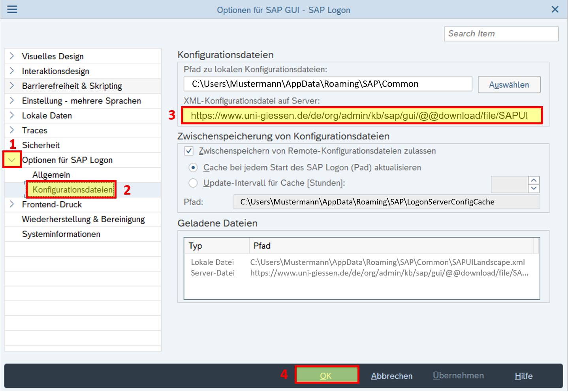Select Einstellung - mehrere Sprachen entry
Viewport: 568px width, 392px height.
tap(81, 101)
